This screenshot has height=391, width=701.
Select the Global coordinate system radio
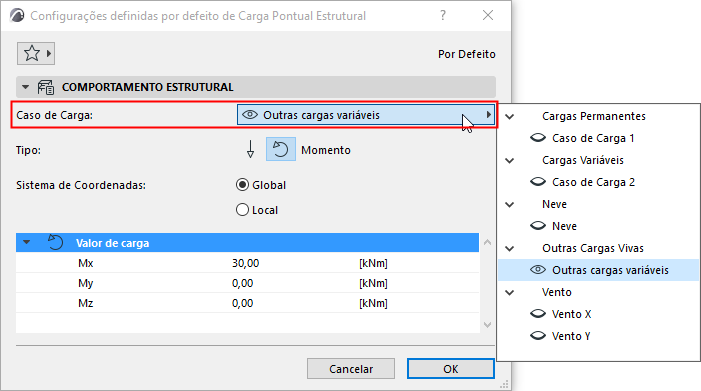pos(242,185)
